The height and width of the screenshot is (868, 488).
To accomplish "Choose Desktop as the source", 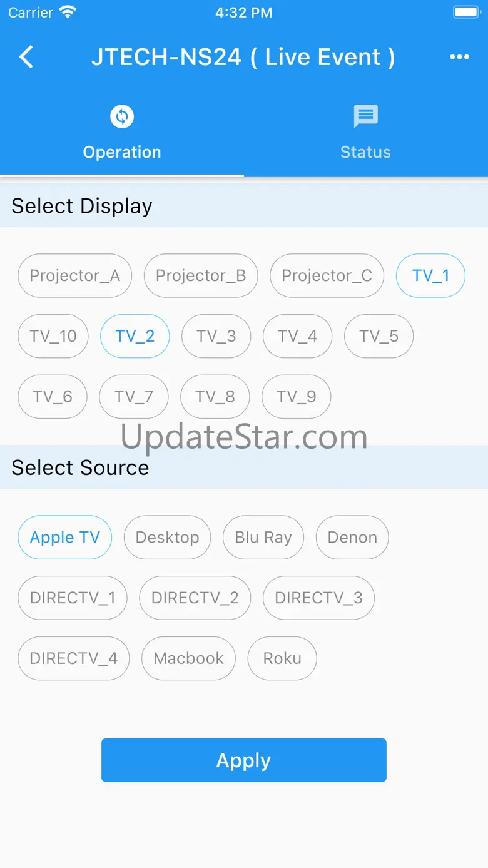I will (167, 537).
